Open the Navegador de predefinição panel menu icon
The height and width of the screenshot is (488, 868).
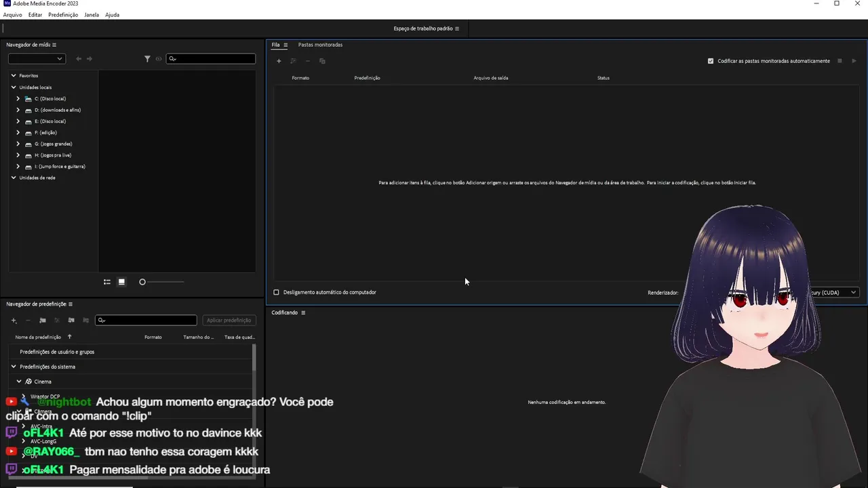[x=71, y=304]
